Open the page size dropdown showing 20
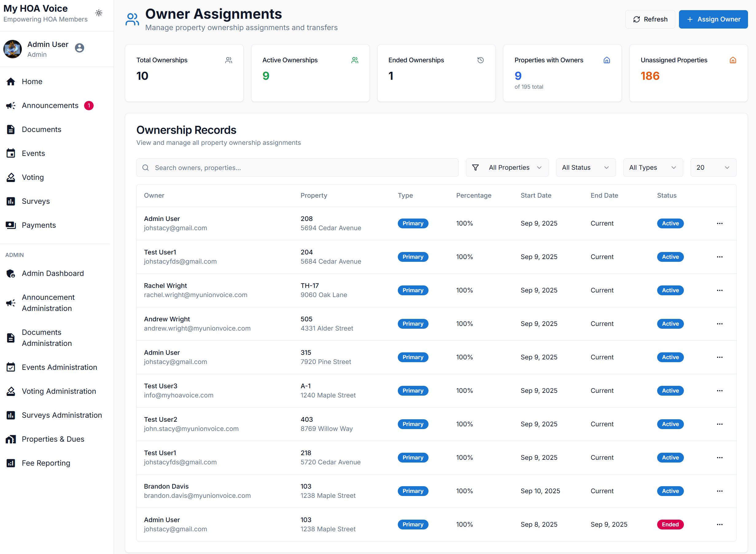 [x=713, y=168]
